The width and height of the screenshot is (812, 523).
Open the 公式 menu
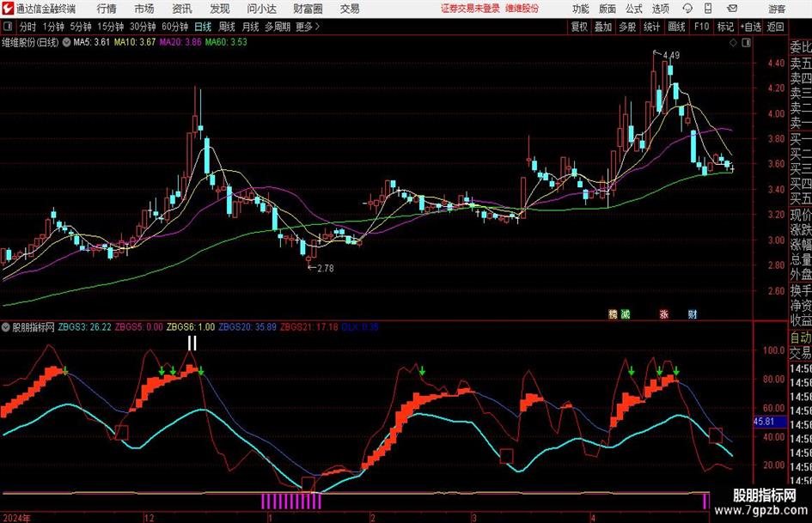pos(634,9)
